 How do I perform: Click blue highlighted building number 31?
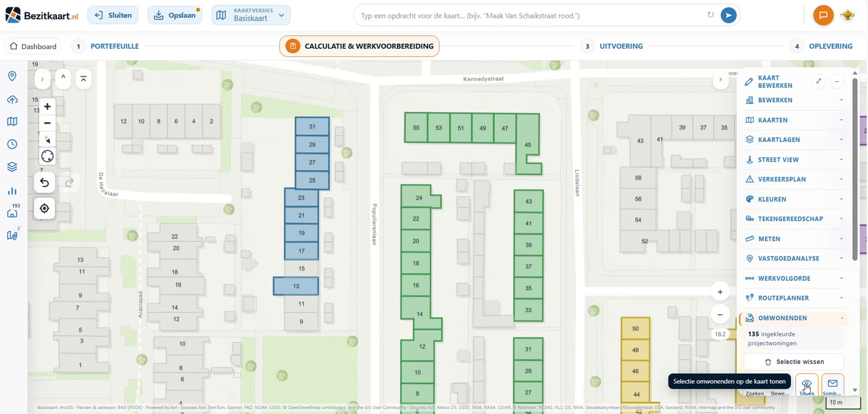[312, 127]
